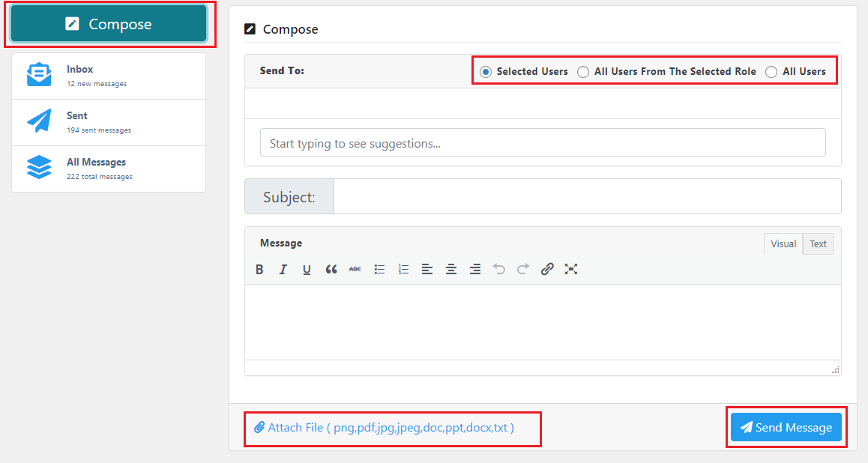
Task: Choose All Users From The Selected Role
Action: [x=583, y=71]
